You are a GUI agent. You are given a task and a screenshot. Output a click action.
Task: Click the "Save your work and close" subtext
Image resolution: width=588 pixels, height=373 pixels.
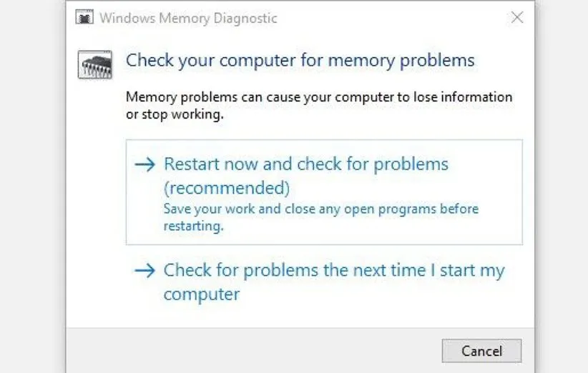tap(320, 209)
